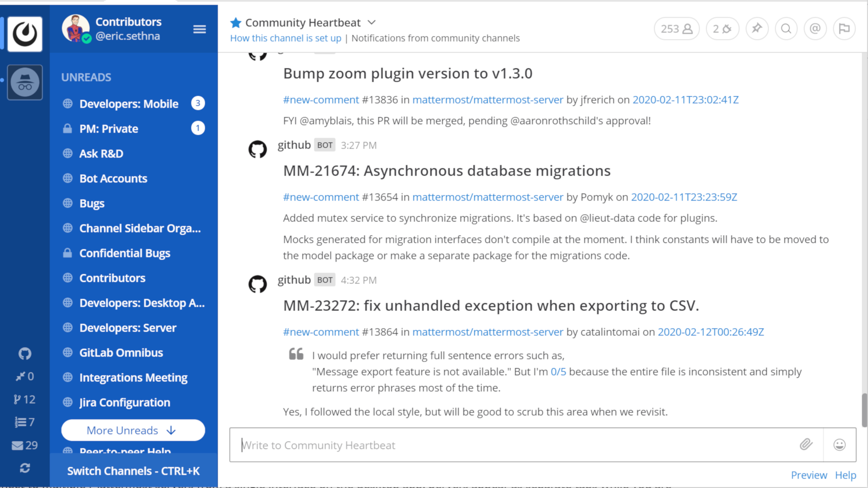Click eric.sethna profile avatar
The image size is (868, 488).
[x=76, y=28]
